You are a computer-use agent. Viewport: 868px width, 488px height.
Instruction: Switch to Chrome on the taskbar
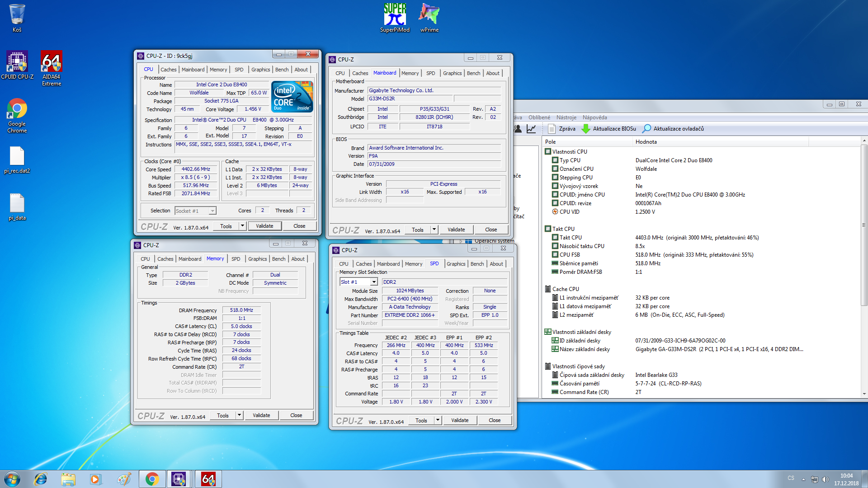pos(152,479)
